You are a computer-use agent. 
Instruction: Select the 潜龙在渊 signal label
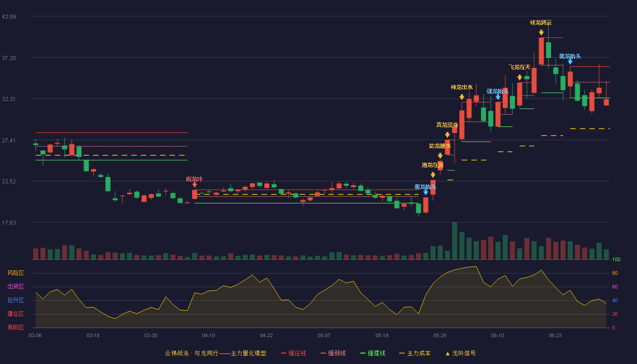tap(433, 165)
